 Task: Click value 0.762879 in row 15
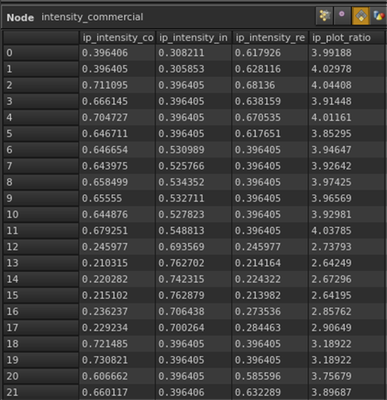click(x=181, y=295)
